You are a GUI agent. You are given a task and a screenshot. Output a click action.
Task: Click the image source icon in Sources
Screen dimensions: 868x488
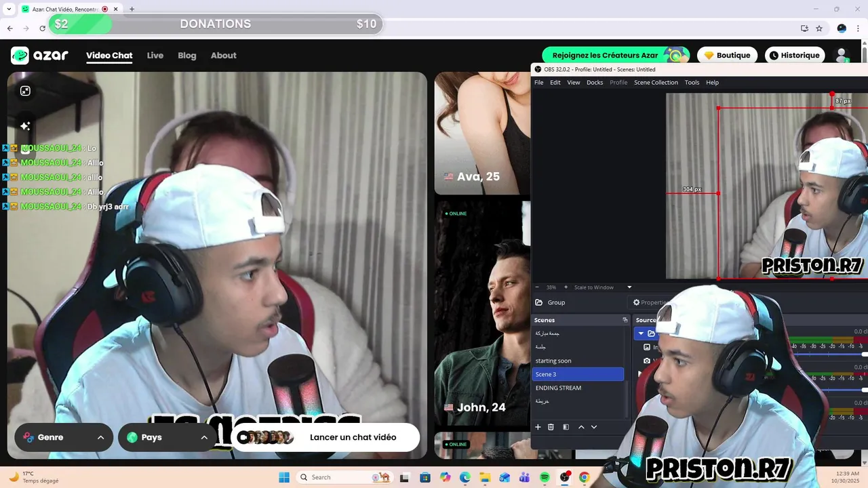(x=647, y=347)
